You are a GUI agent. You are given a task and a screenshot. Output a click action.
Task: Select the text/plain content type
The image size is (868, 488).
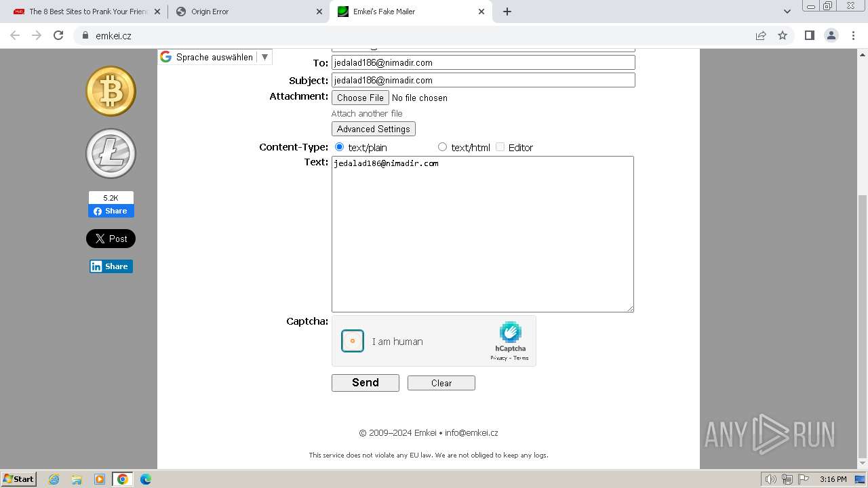(x=339, y=146)
